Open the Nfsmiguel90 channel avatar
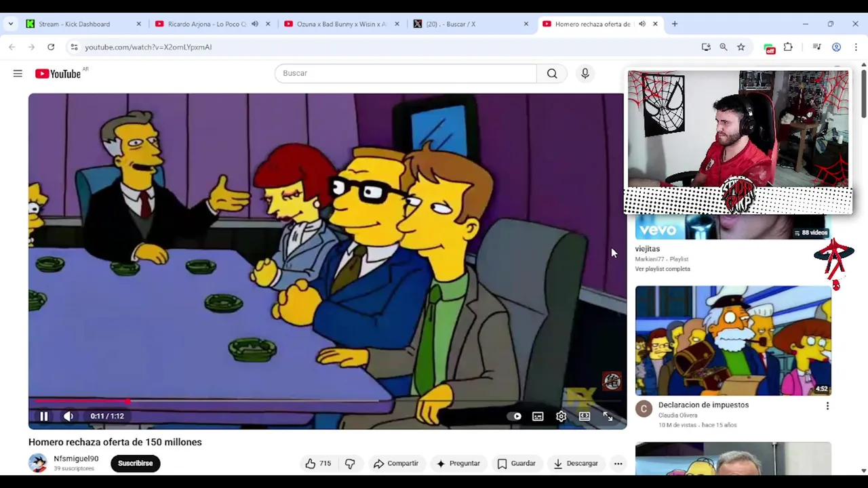 [x=38, y=463]
